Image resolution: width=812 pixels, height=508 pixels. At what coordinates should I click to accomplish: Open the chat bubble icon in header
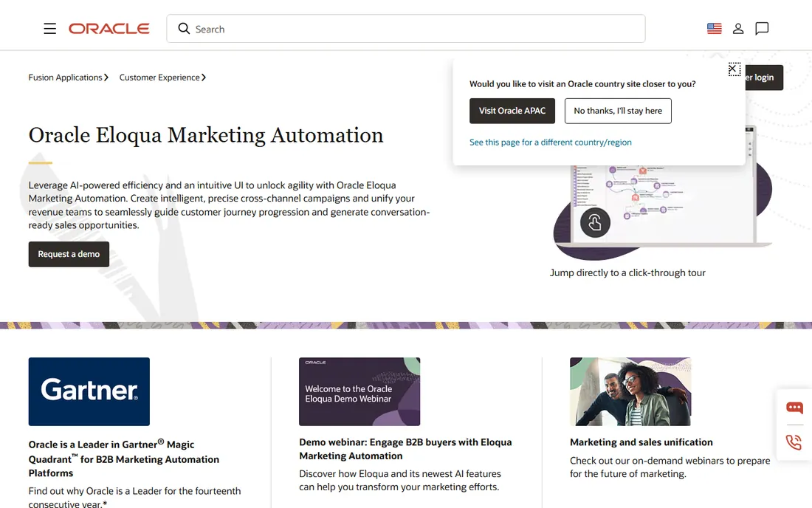tap(762, 29)
